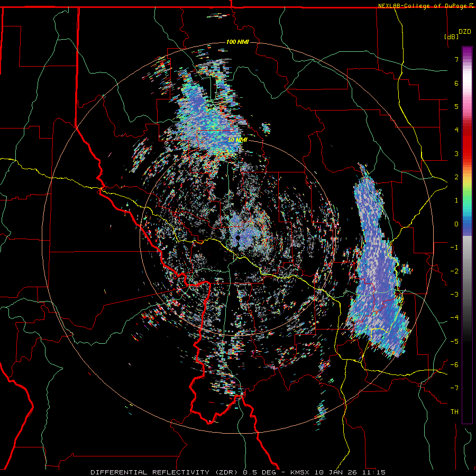This screenshot has width=476, height=476.
Task: Click the legend value -6
Action: [x=454, y=365]
